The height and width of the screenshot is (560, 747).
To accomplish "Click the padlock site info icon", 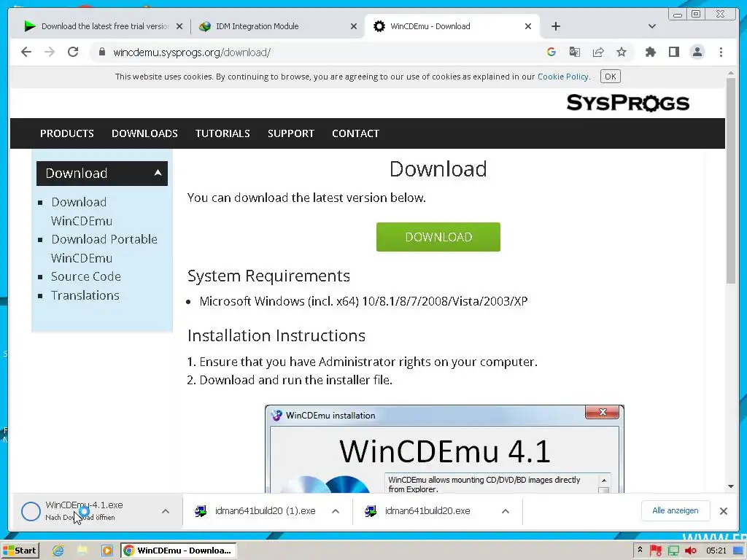I will coord(102,52).
